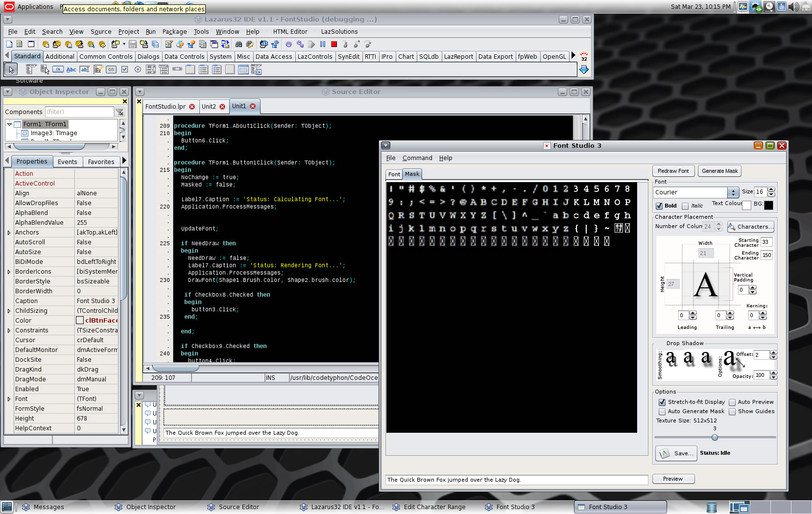This screenshot has height=514, width=812.
Task: Select the TPanel palette component
Action: (x=230, y=70)
